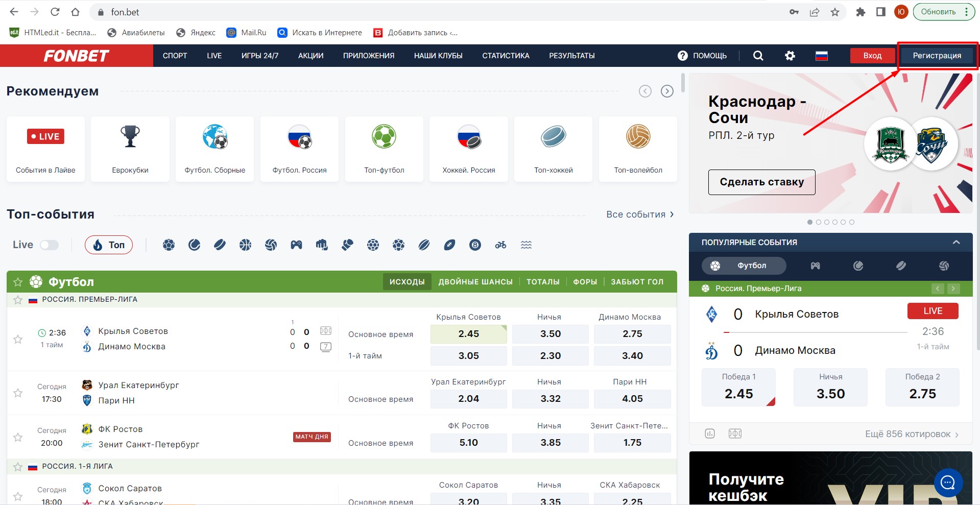The height and width of the screenshot is (505, 980).
Task: Select the basketball icon in sport filters
Action: coord(245,245)
